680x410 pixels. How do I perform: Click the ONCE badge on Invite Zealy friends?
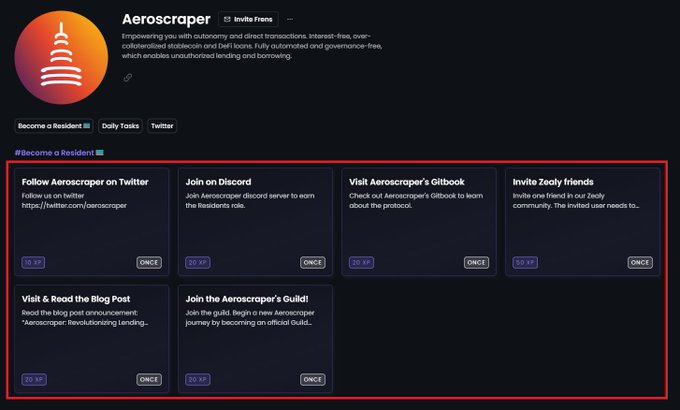640,262
